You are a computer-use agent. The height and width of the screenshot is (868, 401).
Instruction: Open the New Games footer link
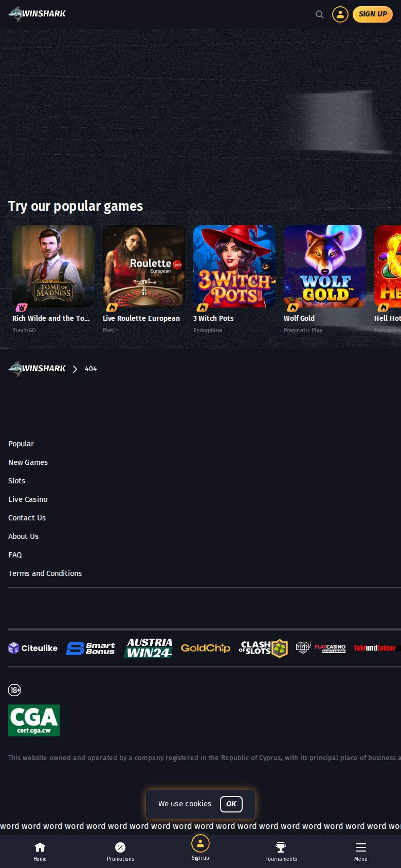click(x=28, y=462)
